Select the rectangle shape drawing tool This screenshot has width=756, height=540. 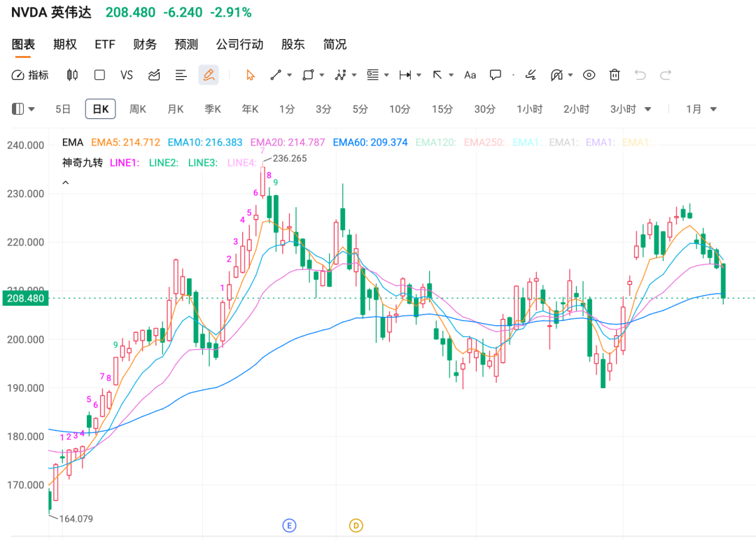pyautogui.click(x=308, y=75)
